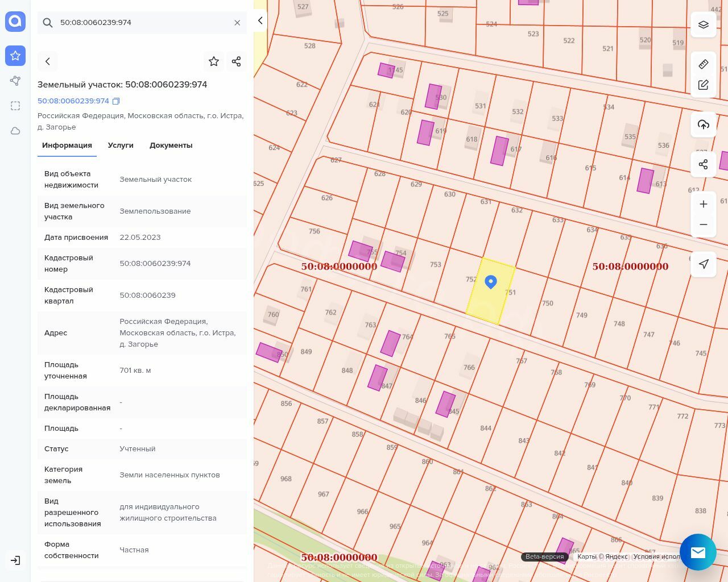This screenshot has width=728, height=582.
Task: Zoom in on the map
Action: tap(704, 204)
